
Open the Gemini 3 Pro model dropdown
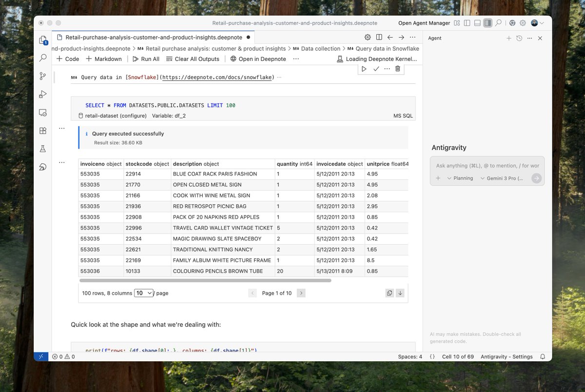(502, 178)
